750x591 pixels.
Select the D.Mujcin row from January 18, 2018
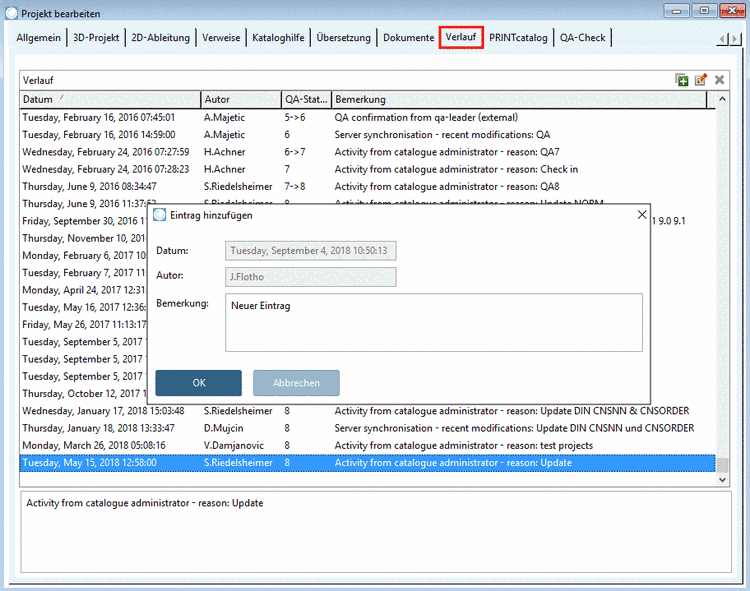[367, 428]
